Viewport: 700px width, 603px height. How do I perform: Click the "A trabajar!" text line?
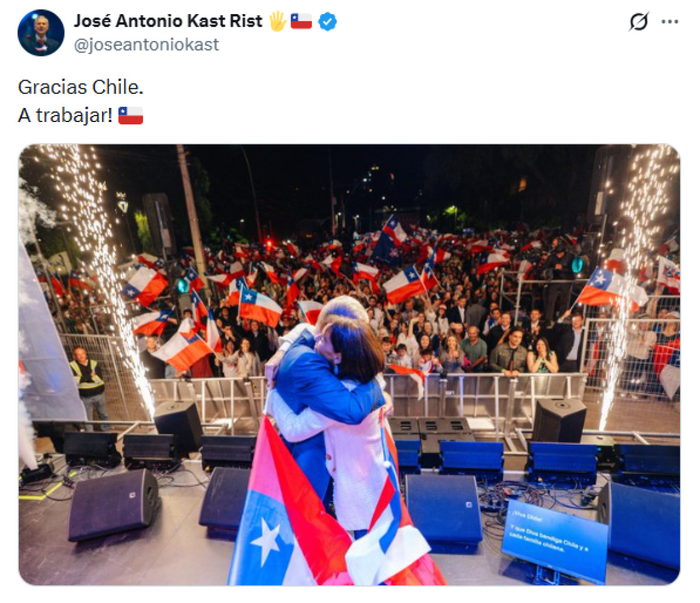(65, 116)
